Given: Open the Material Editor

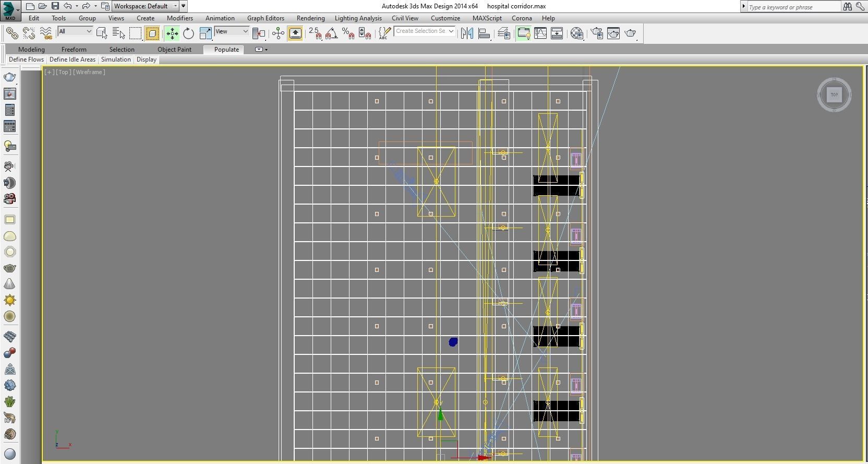Looking at the screenshot, I should pos(577,33).
